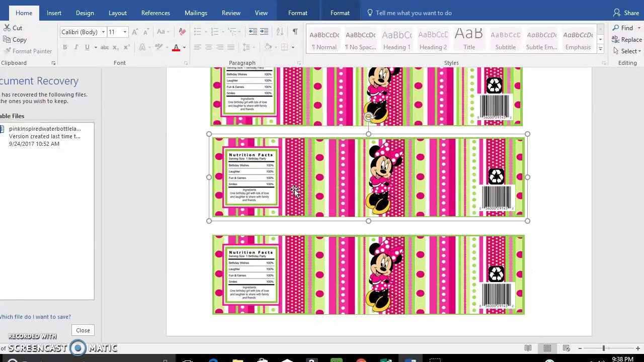644x362 pixels.
Task: Expand the Styles gallery More button
Action: pos(600,49)
